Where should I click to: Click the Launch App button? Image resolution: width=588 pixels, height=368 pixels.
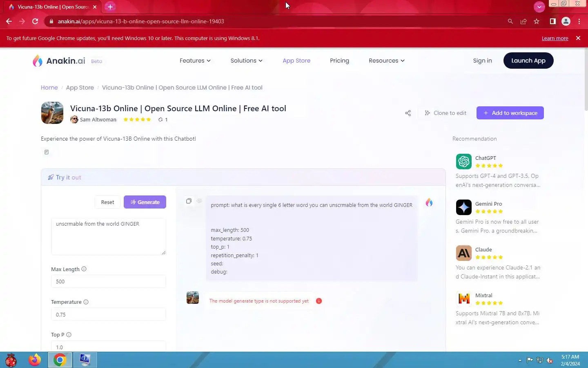528,61
